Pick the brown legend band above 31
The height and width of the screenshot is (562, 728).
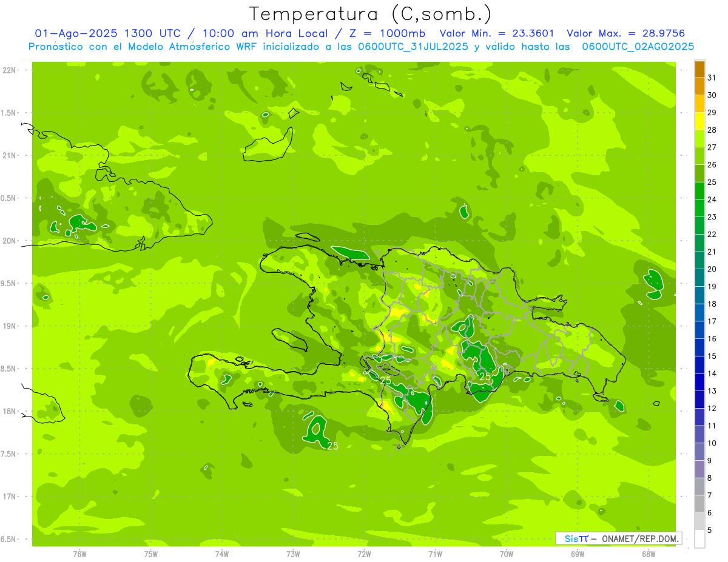click(699, 69)
